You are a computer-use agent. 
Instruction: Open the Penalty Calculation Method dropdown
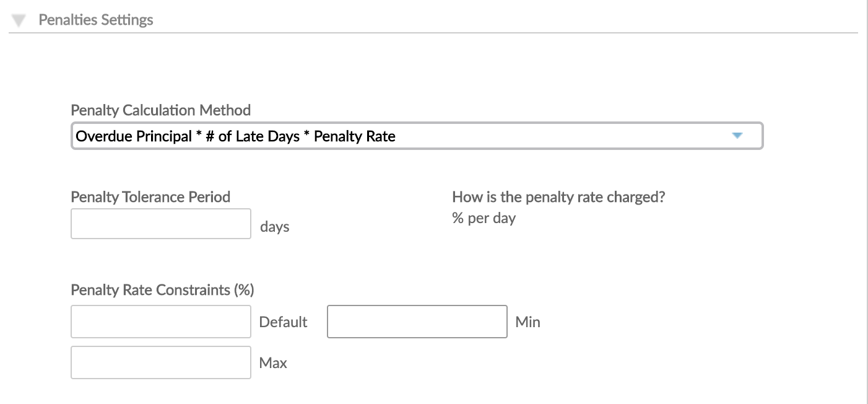pyautogui.click(x=417, y=135)
